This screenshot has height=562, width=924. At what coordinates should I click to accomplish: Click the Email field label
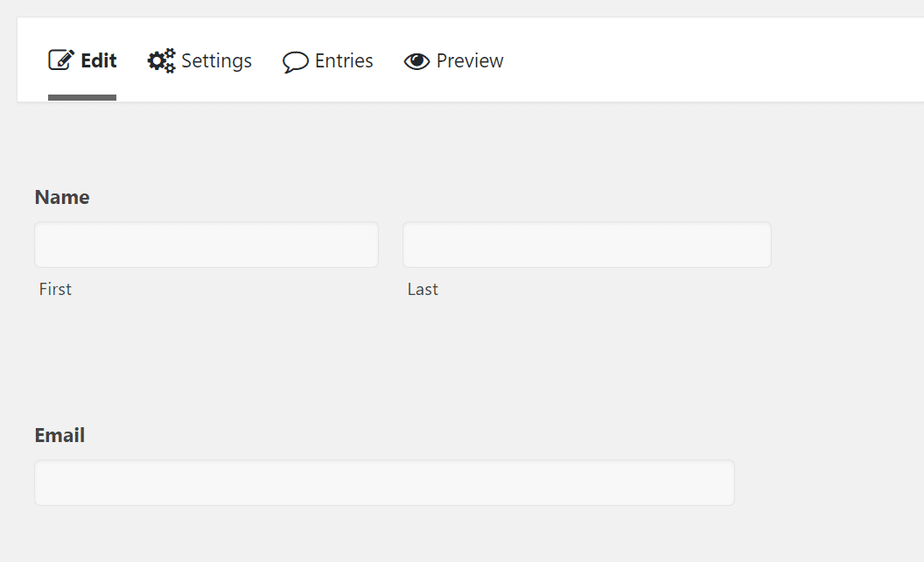tap(59, 435)
